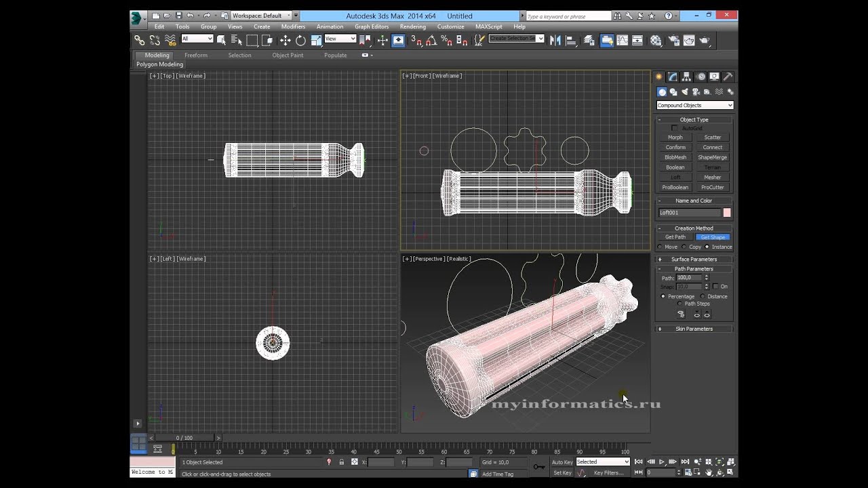This screenshot has width=868, height=488.
Task: Activate the Select and Scale tool
Action: pos(316,40)
